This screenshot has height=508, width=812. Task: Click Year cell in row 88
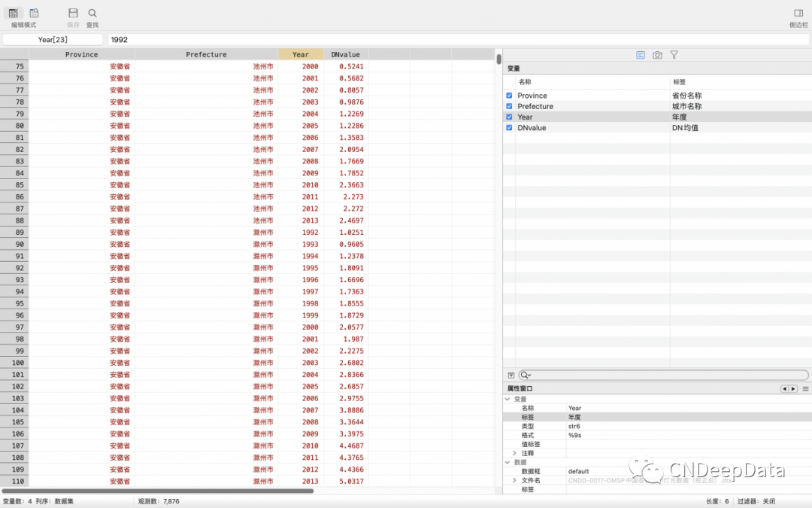(301, 221)
